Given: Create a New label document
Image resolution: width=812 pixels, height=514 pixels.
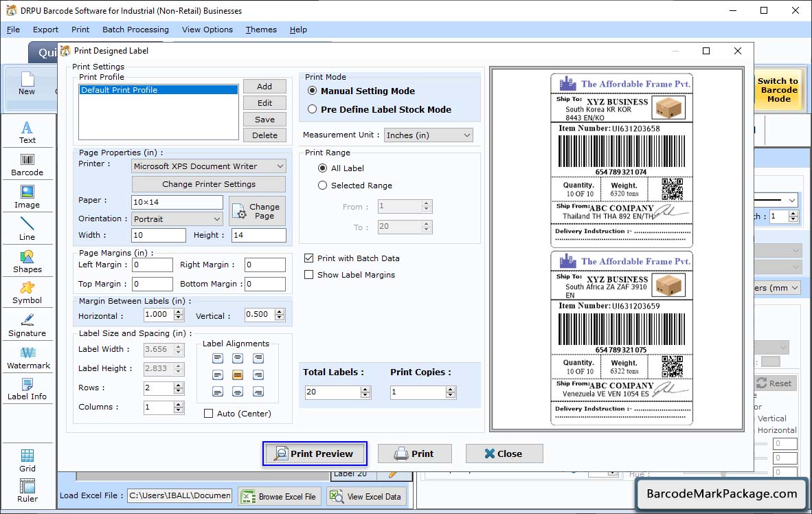Looking at the screenshot, I should click(x=27, y=84).
